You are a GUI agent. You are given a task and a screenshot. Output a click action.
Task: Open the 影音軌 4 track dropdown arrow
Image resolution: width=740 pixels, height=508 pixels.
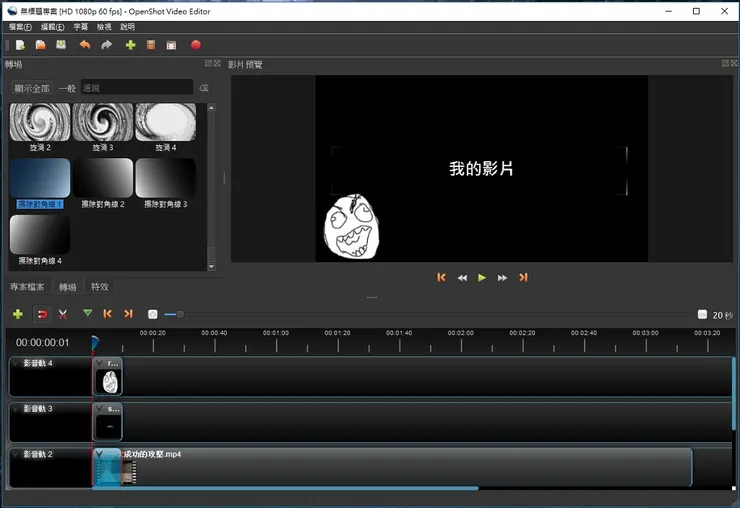16,363
